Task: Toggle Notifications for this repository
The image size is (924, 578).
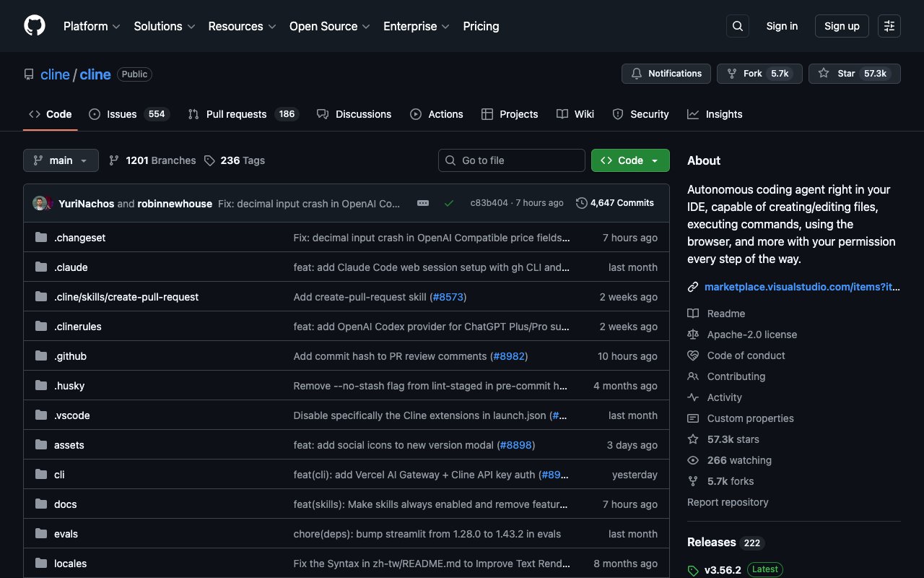Action: 666,73
